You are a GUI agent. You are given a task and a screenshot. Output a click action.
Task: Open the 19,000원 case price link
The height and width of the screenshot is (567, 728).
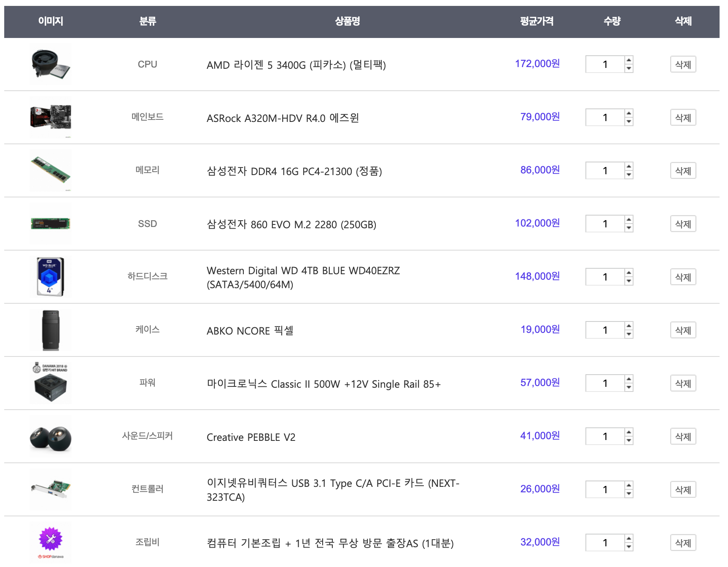tap(540, 329)
